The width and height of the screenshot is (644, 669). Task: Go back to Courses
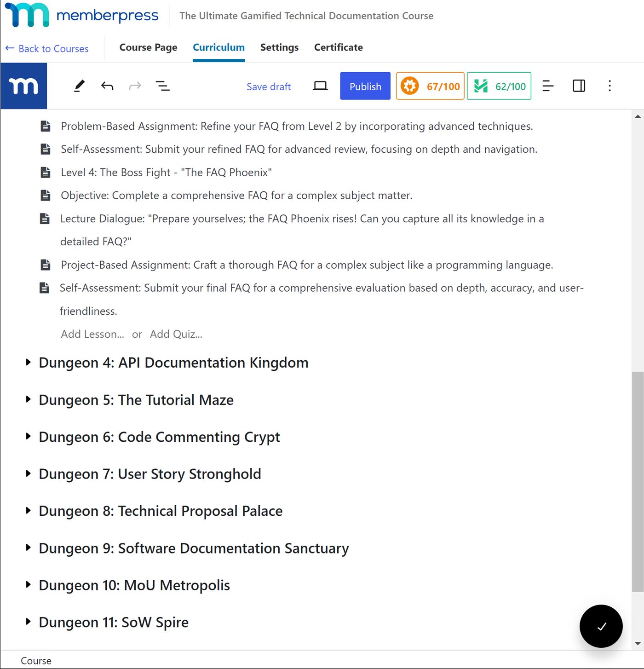pos(47,48)
